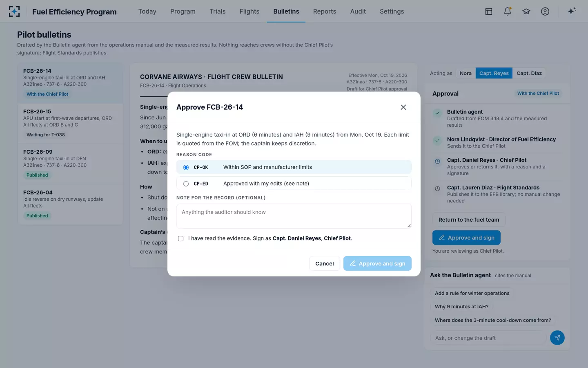The height and width of the screenshot is (368, 588).
Task: Go to the Audit tab
Action: (358, 11)
